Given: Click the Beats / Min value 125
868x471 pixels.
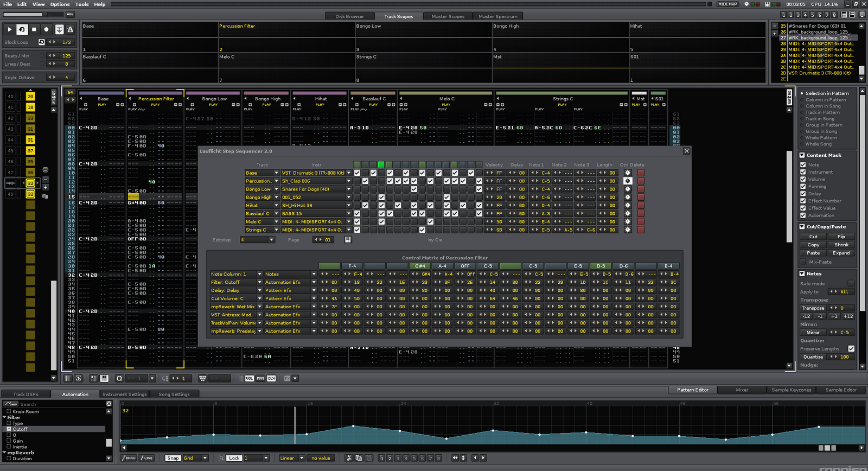Looking at the screenshot, I should [x=66, y=55].
